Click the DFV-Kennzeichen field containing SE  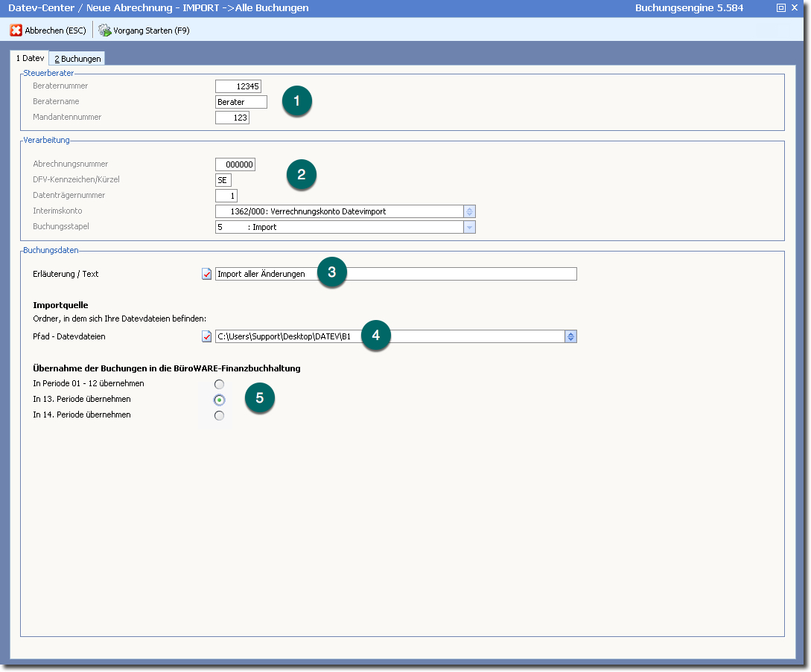tap(223, 180)
